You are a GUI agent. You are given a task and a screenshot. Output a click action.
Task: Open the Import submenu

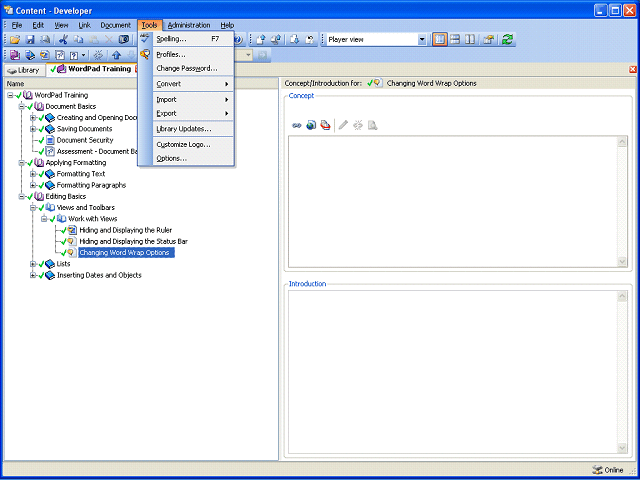click(193, 100)
